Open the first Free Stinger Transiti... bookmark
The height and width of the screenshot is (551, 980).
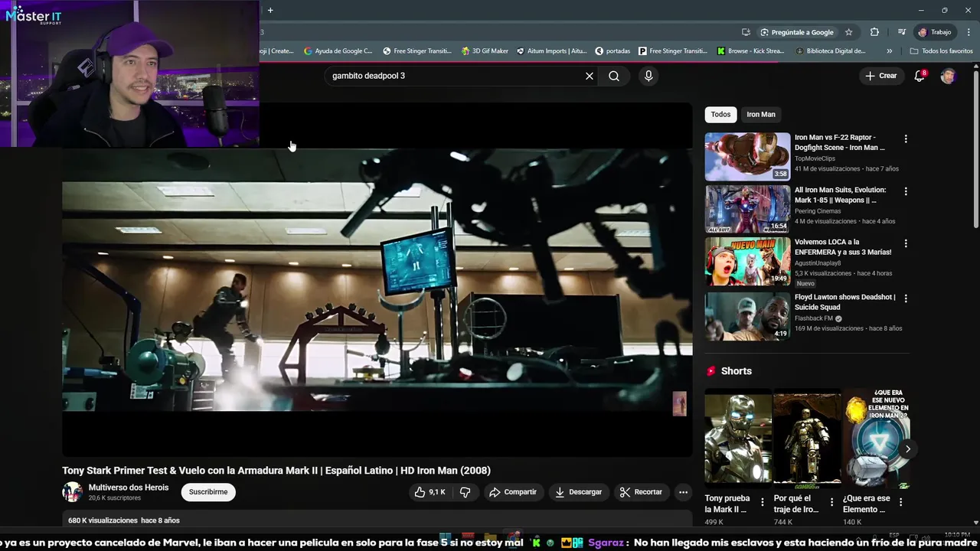point(416,51)
